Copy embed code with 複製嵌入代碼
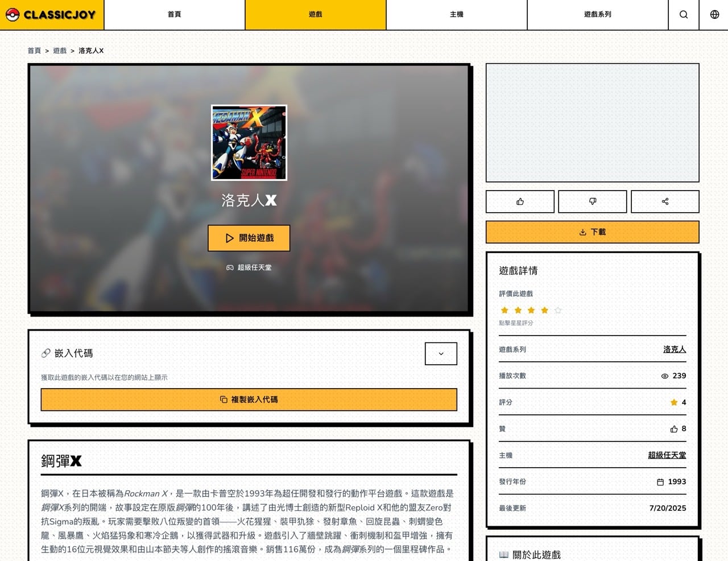728x561 pixels. pos(249,399)
